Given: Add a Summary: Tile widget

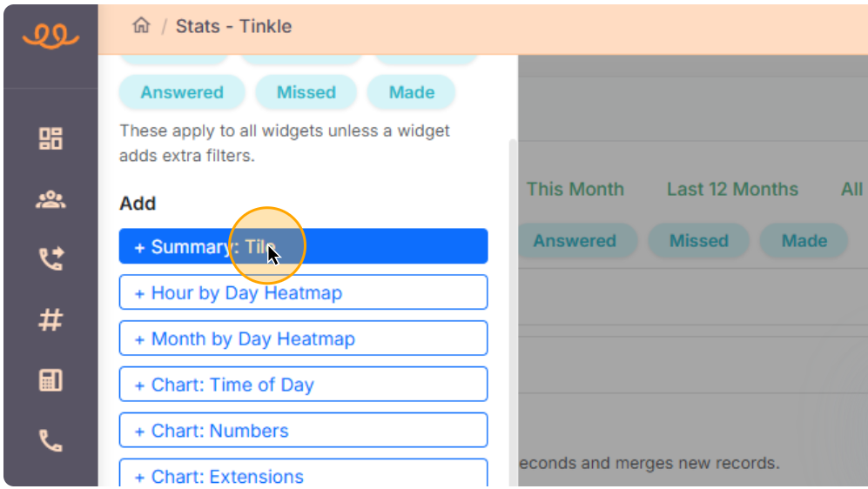Looking at the screenshot, I should (303, 246).
